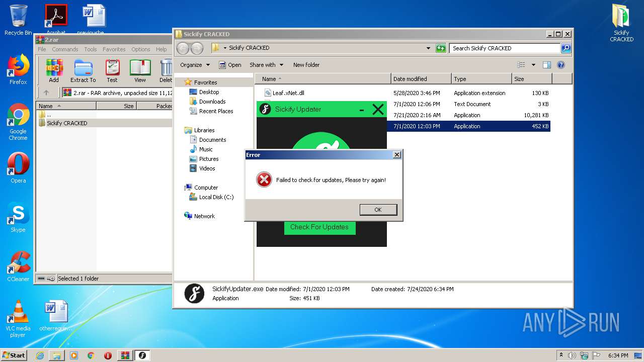Screen dimensions: 644x362
Task: Click the Explorer Forward button
Action: pyautogui.click(x=197, y=48)
